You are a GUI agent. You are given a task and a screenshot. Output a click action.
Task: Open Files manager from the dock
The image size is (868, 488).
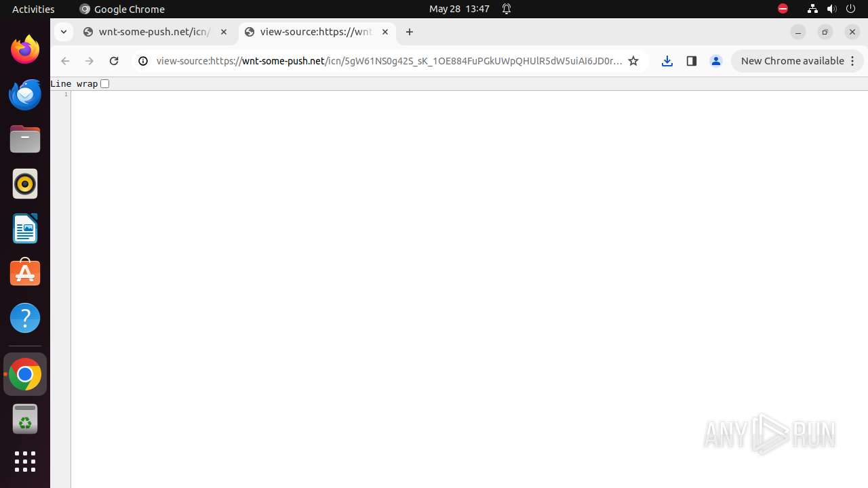pos(25,139)
